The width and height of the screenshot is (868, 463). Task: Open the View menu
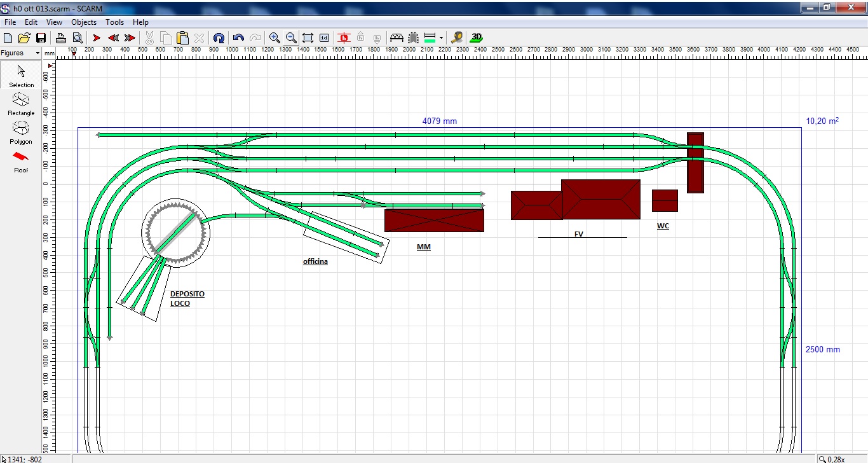[55, 22]
